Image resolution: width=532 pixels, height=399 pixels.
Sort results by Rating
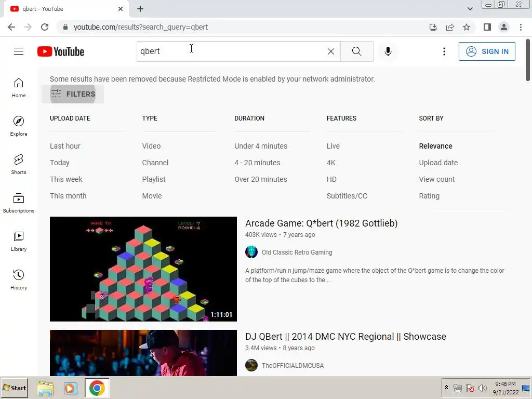[429, 196]
